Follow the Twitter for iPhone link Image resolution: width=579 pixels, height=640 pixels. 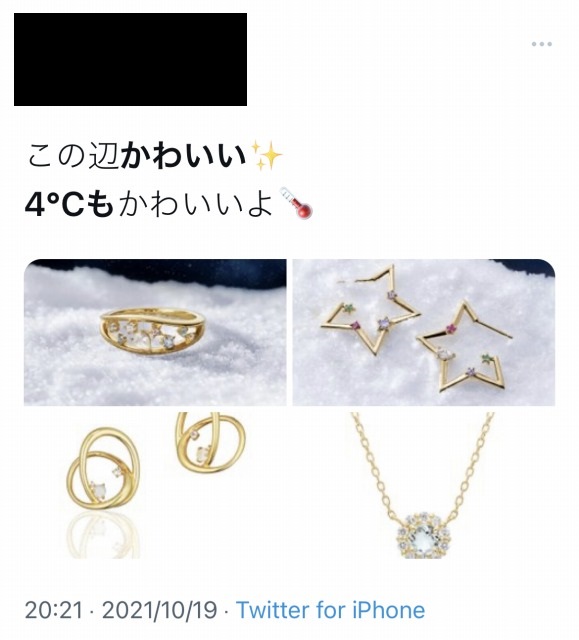331,610
